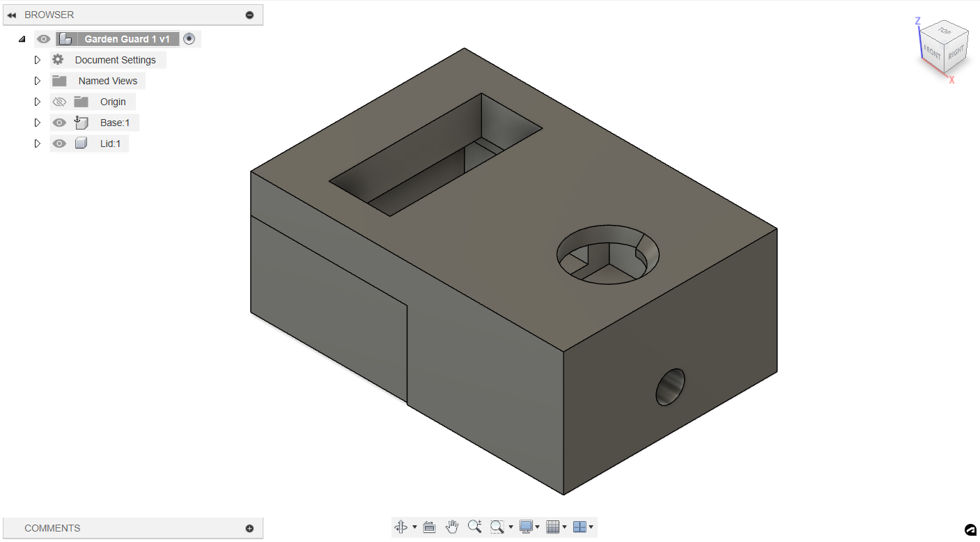Show the hidden Origin folder

(60, 102)
